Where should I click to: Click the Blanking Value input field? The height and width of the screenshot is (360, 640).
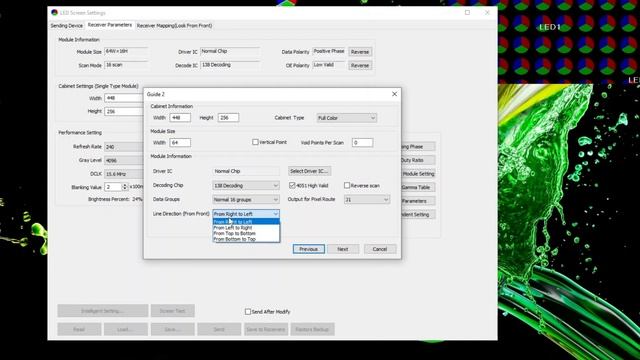(x=113, y=187)
